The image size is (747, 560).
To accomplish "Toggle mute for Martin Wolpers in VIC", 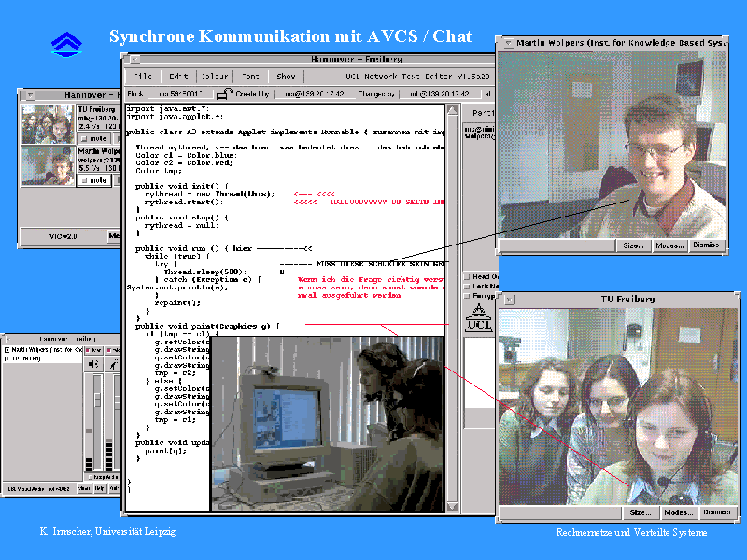I will tap(94, 180).
